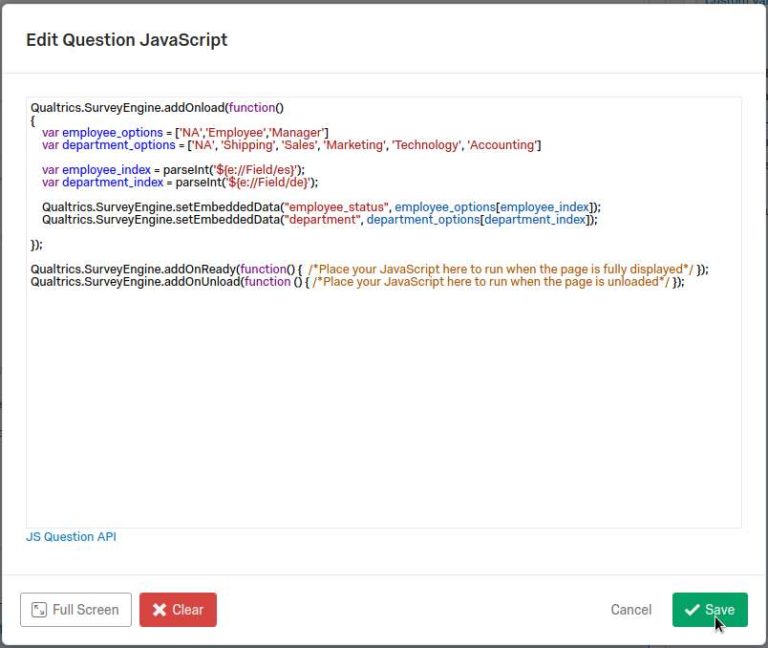768x648 pixels.
Task: Clear the JavaScript code
Action: tap(178, 610)
